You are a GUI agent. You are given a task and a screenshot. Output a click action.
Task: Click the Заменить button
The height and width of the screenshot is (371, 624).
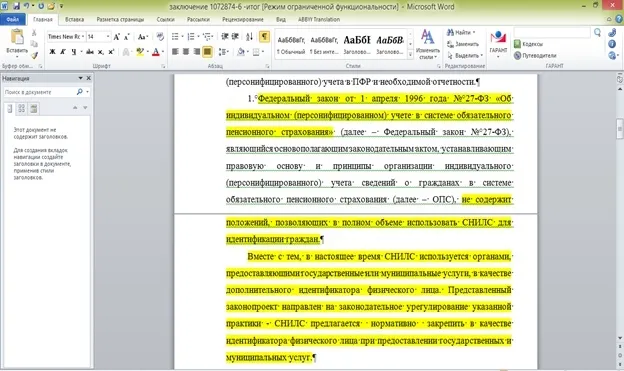pos(463,44)
